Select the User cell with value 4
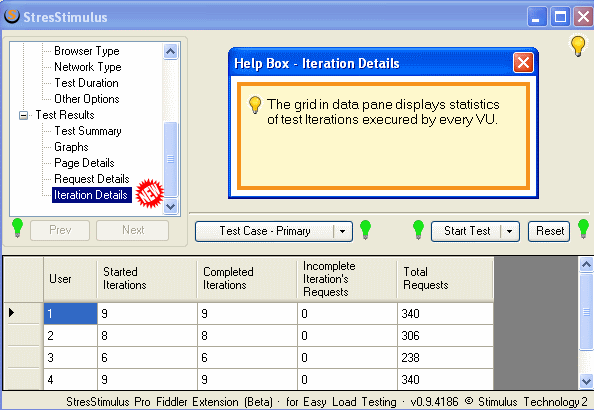The width and height of the screenshot is (594, 410). [x=70, y=379]
